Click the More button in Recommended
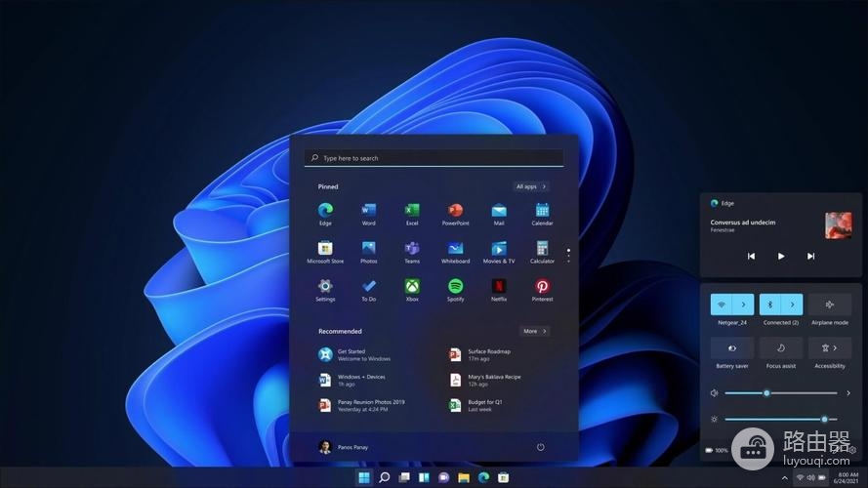This screenshot has width=868, height=488. tap(534, 331)
